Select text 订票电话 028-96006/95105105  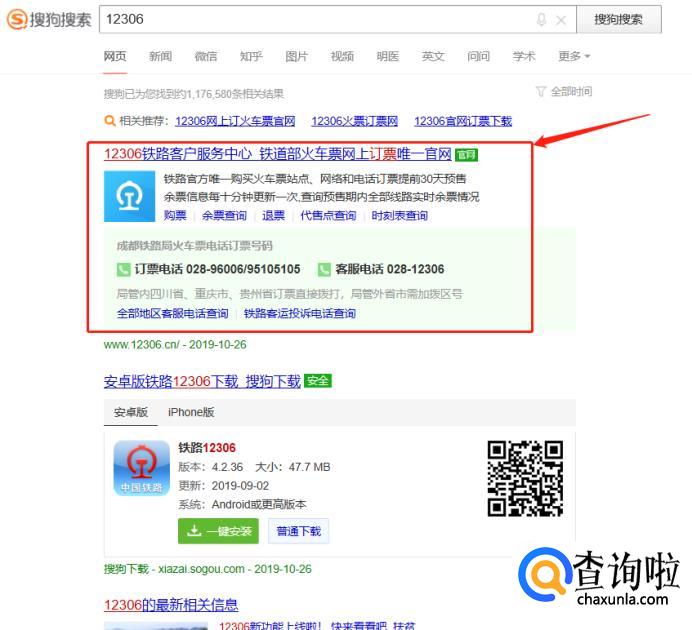(218, 269)
